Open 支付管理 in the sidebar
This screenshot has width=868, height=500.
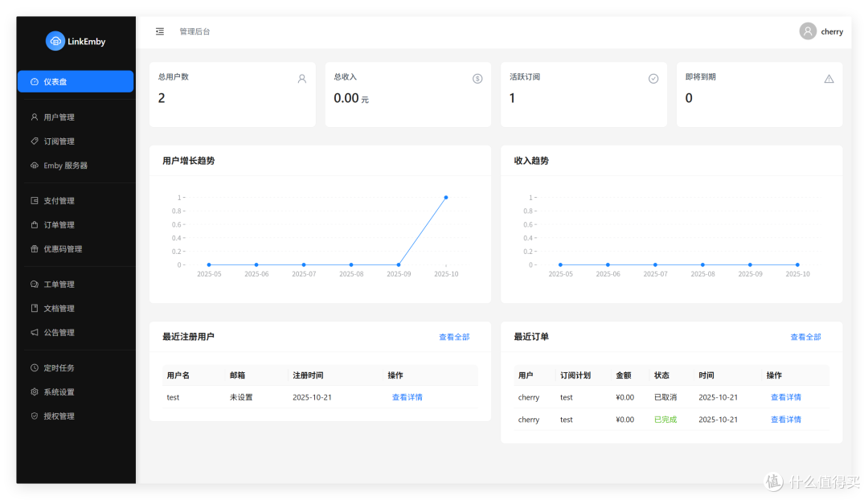[76, 200]
